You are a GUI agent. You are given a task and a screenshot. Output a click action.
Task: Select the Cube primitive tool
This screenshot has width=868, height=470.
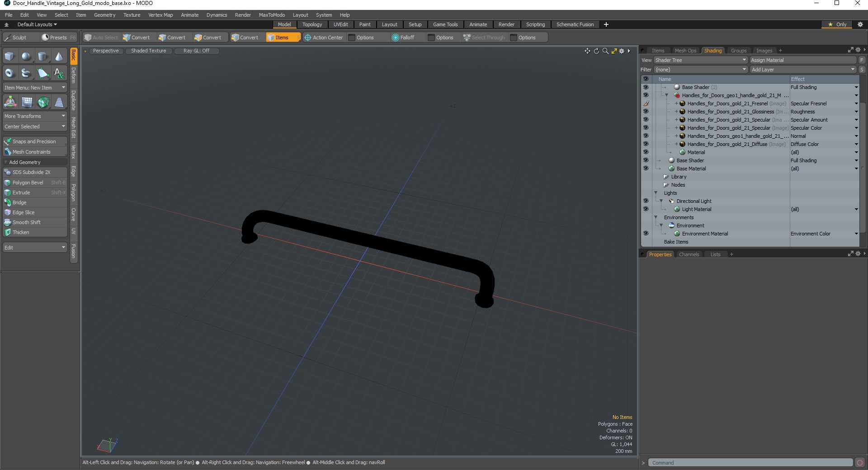9,56
